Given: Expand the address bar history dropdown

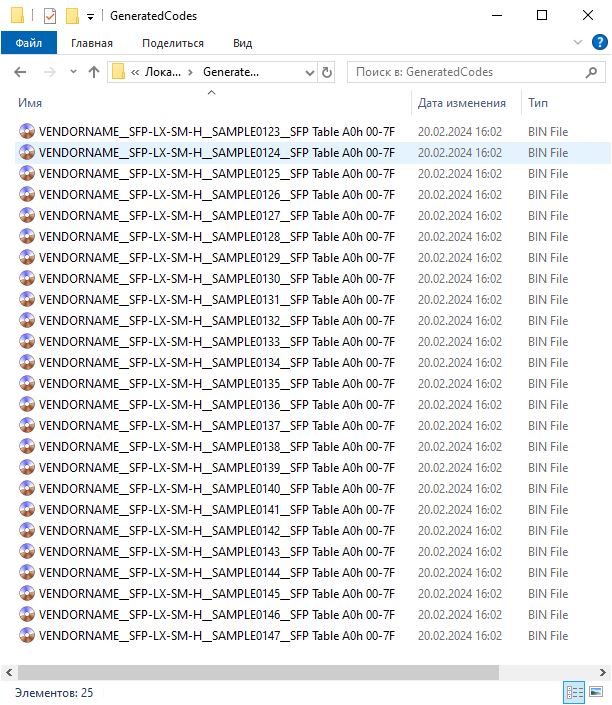Looking at the screenshot, I should click(x=309, y=72).
